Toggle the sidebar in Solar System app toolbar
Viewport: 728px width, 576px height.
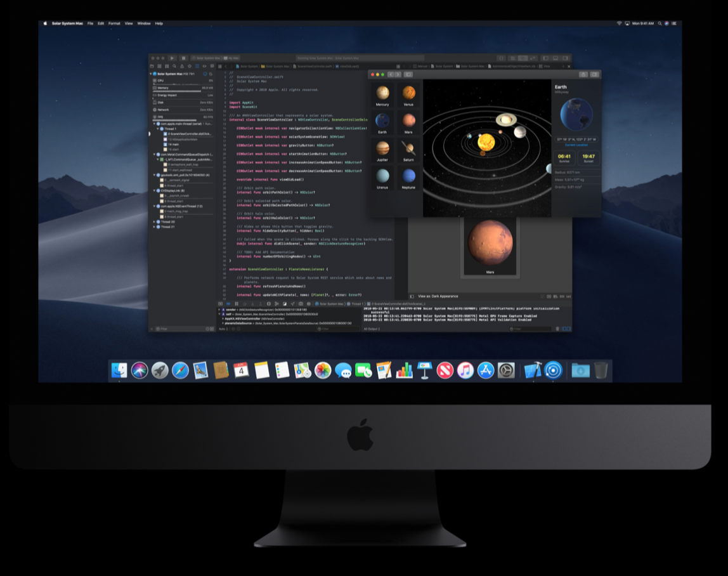coord(408,74)
